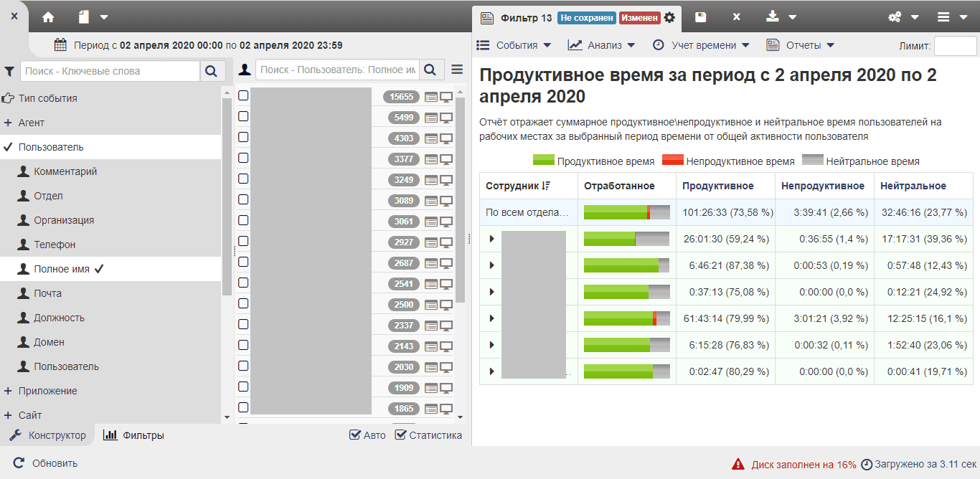Click the Обновить refresh button
The width and height of the screenshot is (980, 479).
pos(45,463)
